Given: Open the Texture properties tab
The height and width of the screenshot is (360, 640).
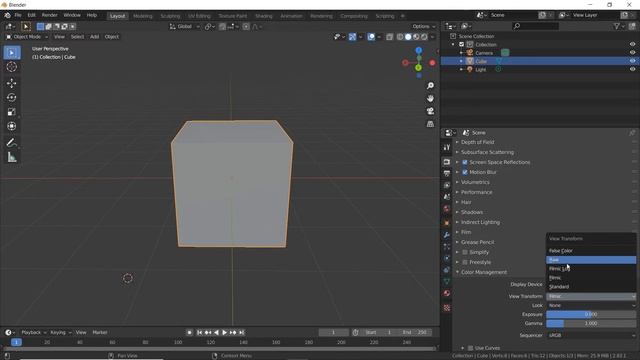Looking at the screenshot, I should [447, 308].
